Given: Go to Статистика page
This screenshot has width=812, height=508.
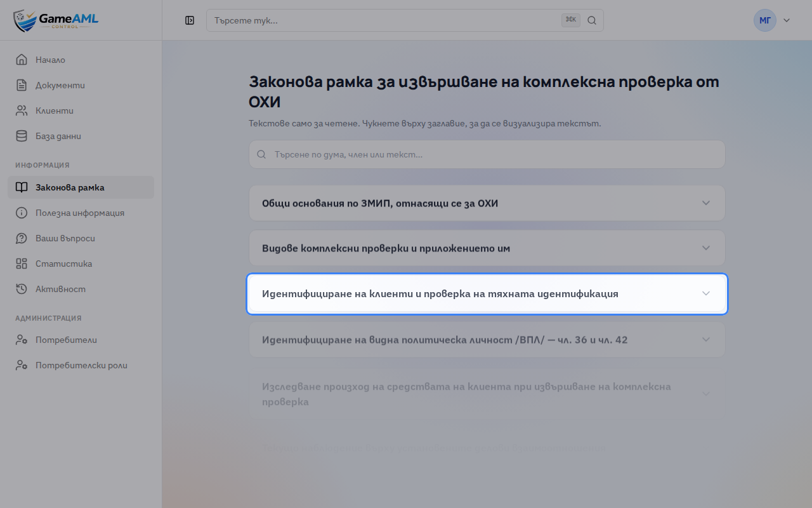Looking at the screenshot, I should (x=81, y=264).
